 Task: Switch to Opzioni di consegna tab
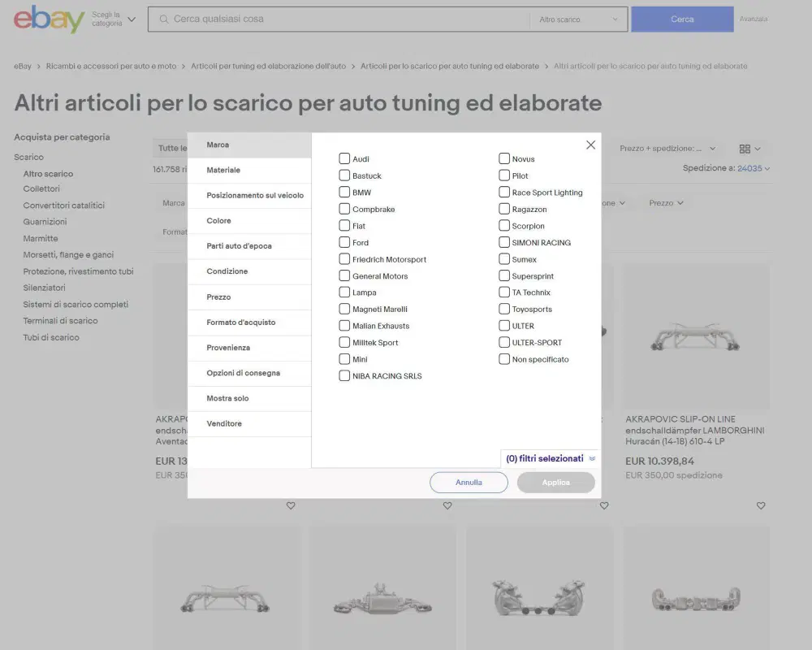(249, 374)
